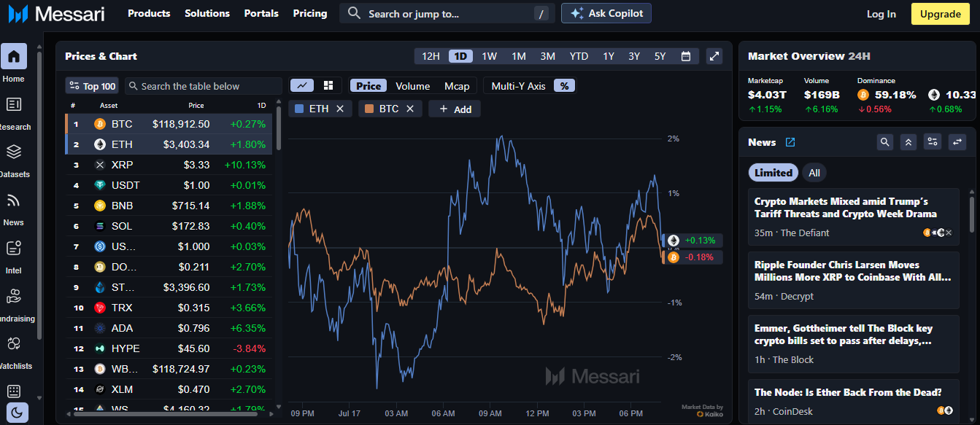Open the Home sidebar icon
The height and width of the screenshot is (425, 980).
[14, 56]
